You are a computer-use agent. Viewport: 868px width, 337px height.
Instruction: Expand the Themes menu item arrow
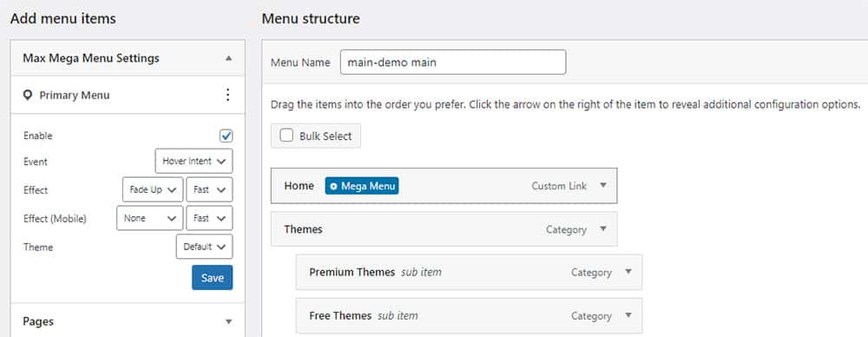pyautogui.click(x=603, y=229)
